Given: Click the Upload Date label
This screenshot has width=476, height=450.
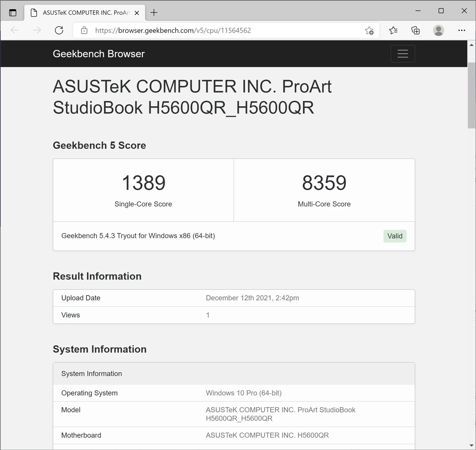Looking at the screenshot, I should click(x=81, y=298).
